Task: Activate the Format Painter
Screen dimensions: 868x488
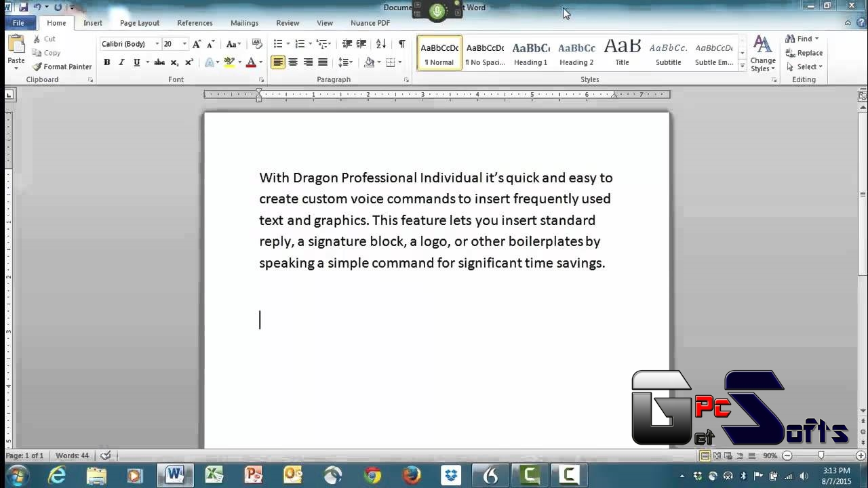Action: [x=61, y=66]
